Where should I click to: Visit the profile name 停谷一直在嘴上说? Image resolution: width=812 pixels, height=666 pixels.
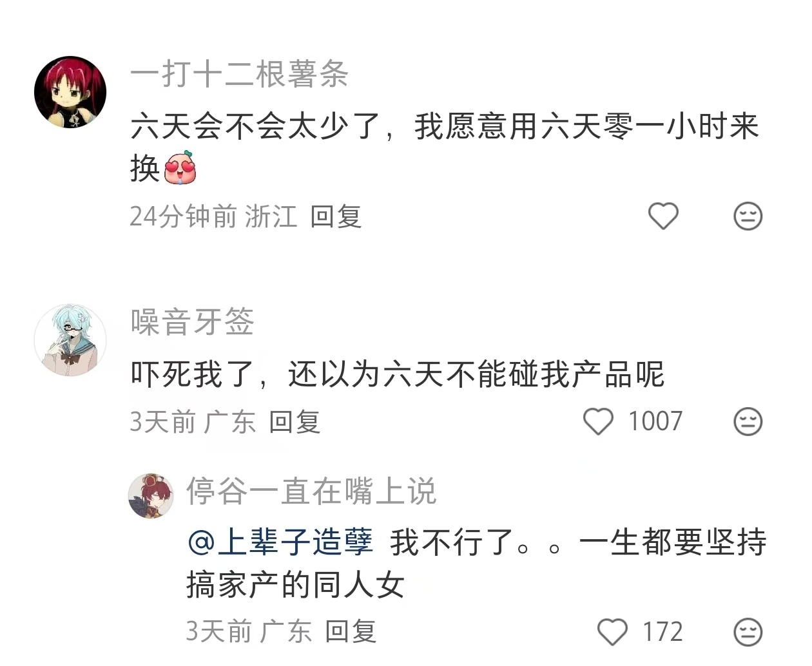click(x=311, y=491)
